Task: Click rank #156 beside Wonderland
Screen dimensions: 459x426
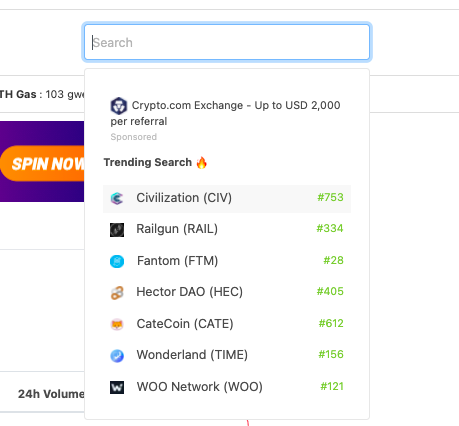Action: 331,354
